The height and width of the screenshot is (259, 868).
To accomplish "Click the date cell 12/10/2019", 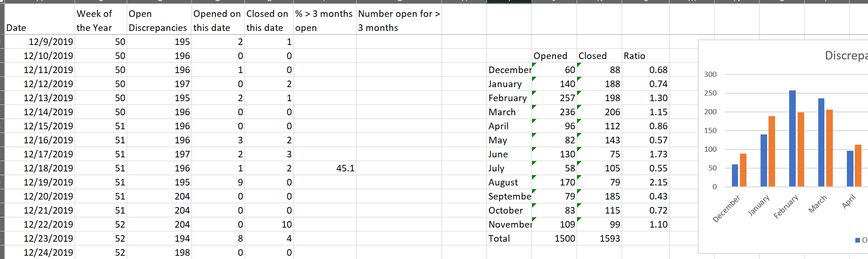I will pos(39,56).
